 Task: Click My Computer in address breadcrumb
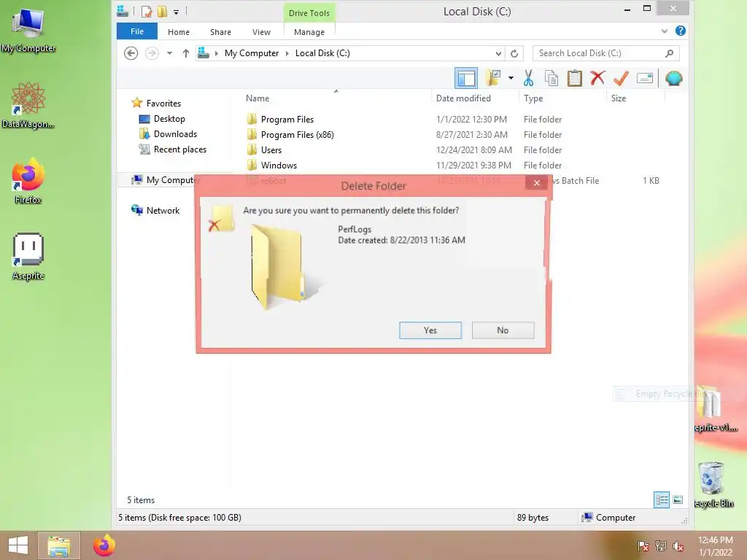252,53
